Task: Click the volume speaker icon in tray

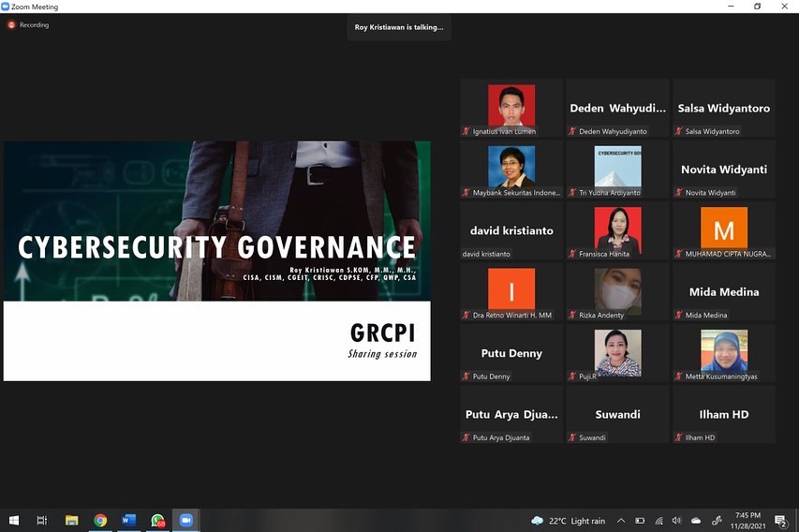Action: [676, 521]
